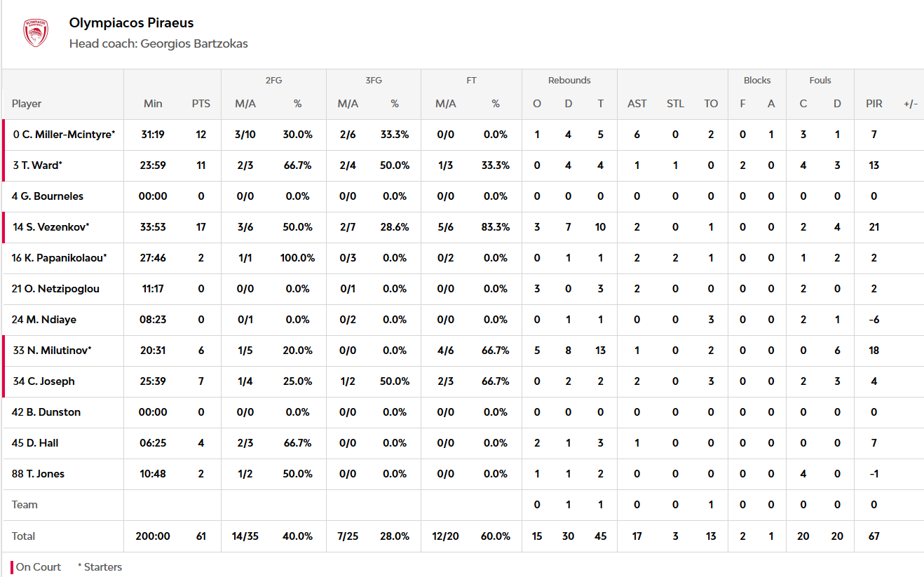
Task: Select the Player column header
Action: tap(27, 104)
